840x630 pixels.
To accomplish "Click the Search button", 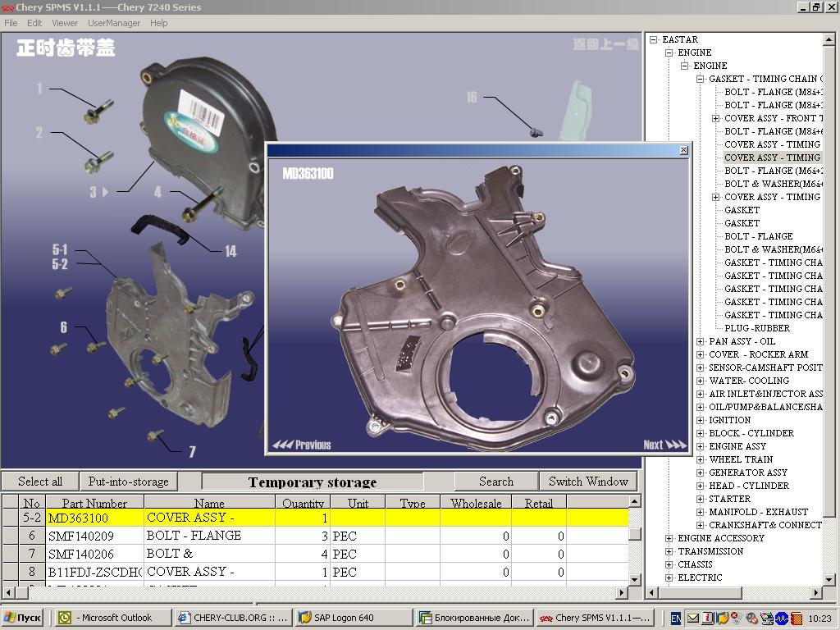I will [496, 481].
